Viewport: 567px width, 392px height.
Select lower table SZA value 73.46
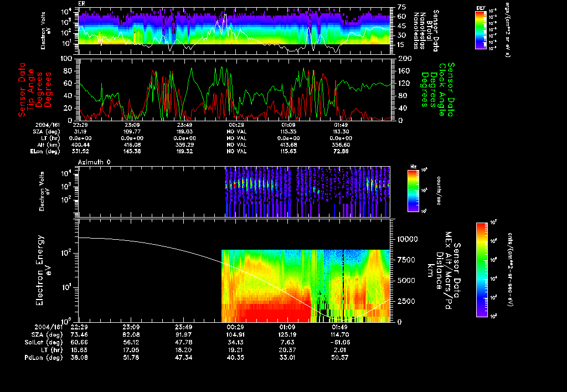pos(80,334)
